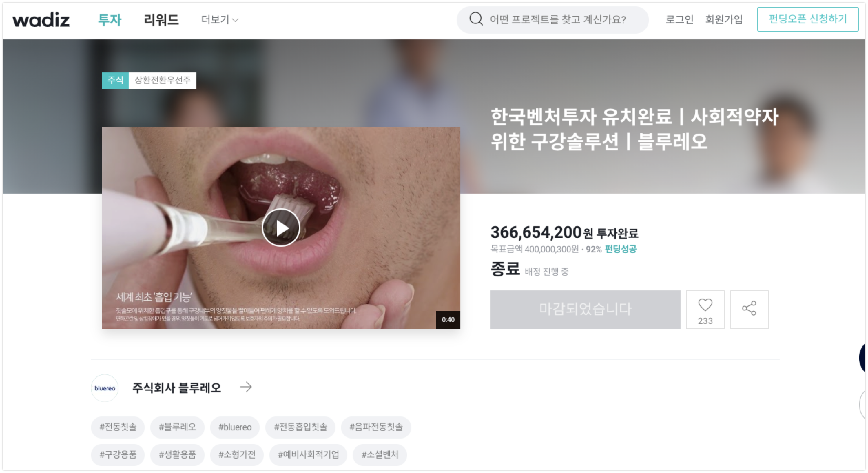The width and height of the screenshot is (868, 473).
Task: Select the #예비사회적기업 tag
Action: click(308, 455)
